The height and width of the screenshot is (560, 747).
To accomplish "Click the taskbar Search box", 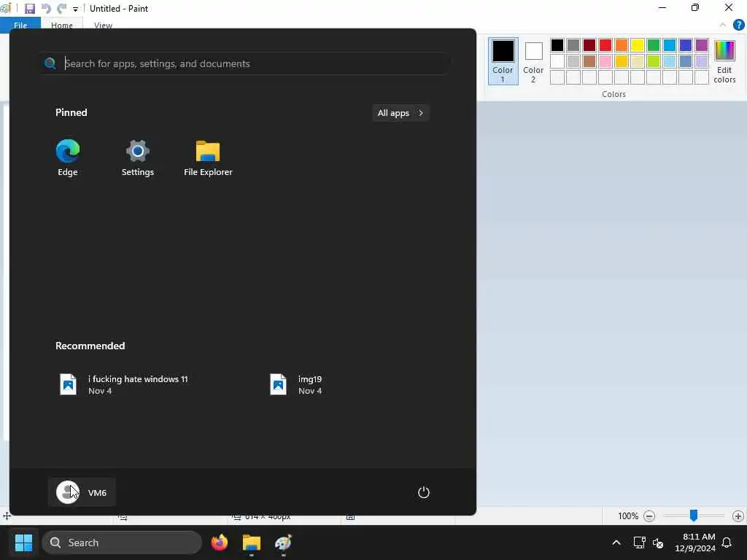I will pyautogui.click(x=122, y=542).
